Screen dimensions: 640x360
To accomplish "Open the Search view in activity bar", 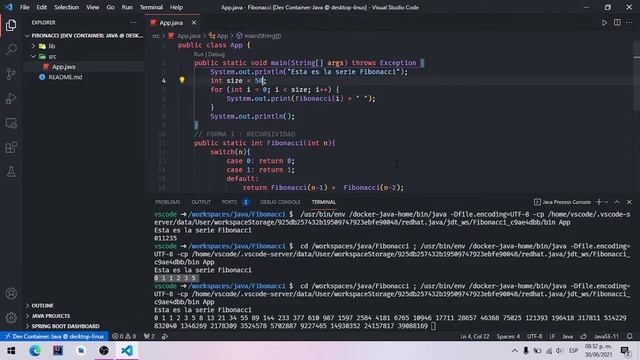I will coord(11,49).
